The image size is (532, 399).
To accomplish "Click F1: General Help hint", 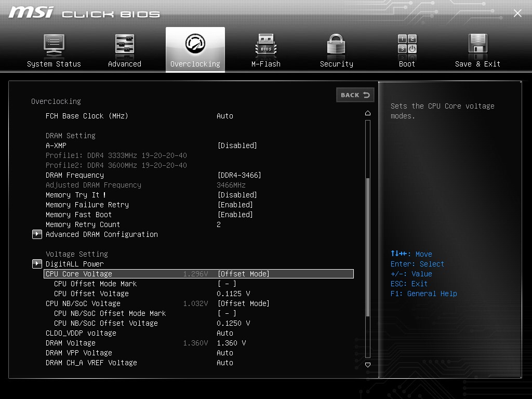I will pos(424,294).
